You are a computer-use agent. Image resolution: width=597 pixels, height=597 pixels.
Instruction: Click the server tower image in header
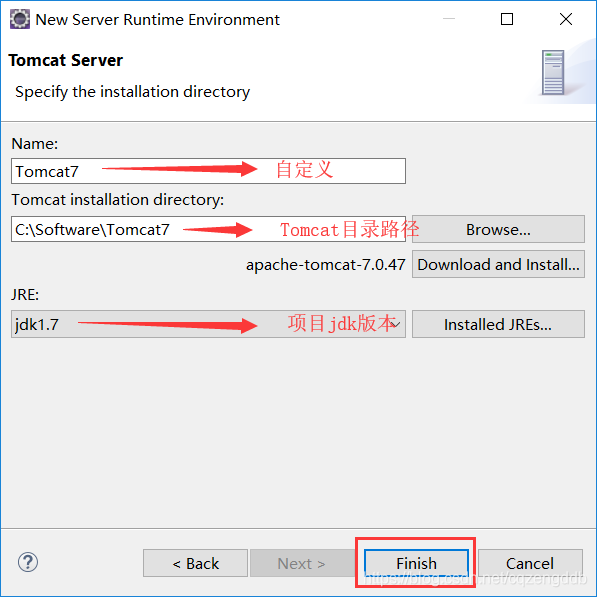coord(553,72)
